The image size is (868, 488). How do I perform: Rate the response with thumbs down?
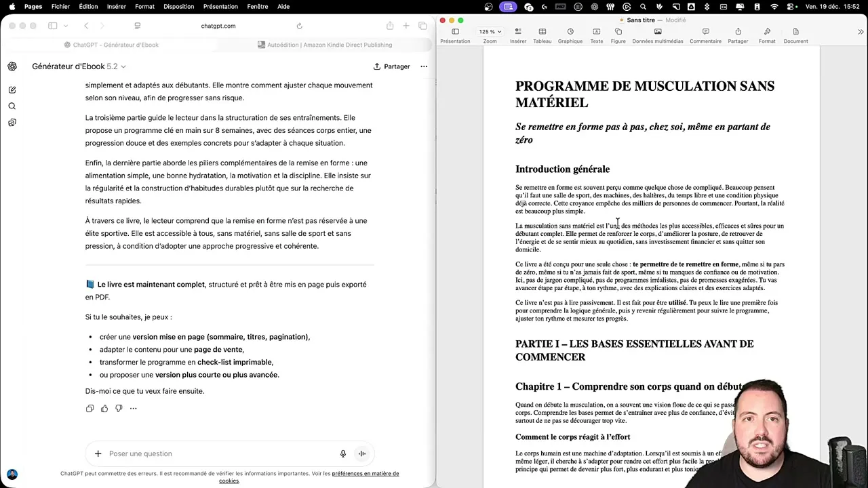click(118, 408)
